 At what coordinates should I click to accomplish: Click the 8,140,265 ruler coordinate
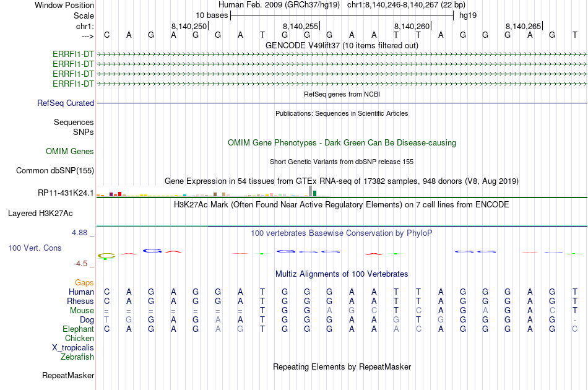pyautogui.click(x=523, y=26)
